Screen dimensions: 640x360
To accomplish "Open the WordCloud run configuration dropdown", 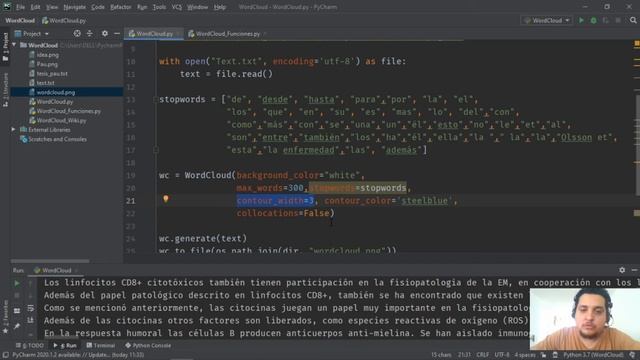I will (x=547, y=20).
